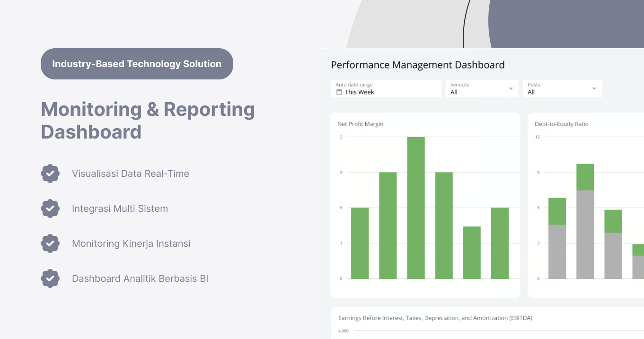644x339 pixels.
Task: Click the Industry-Based Technology Solution badge
Action: [137, 64]
